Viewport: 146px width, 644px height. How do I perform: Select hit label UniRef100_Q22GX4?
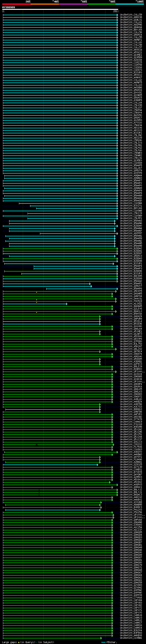(x=131, y=374)
